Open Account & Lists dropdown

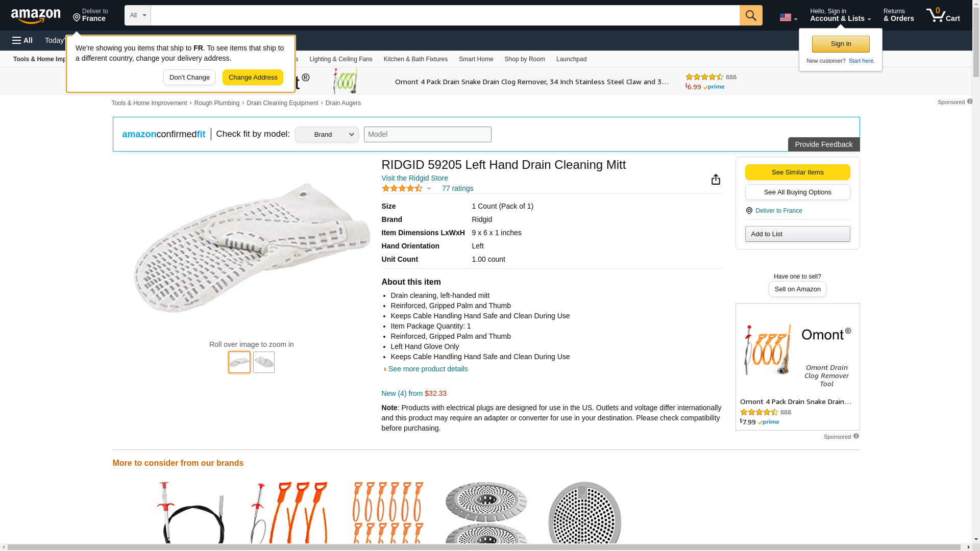pos(840,15)
